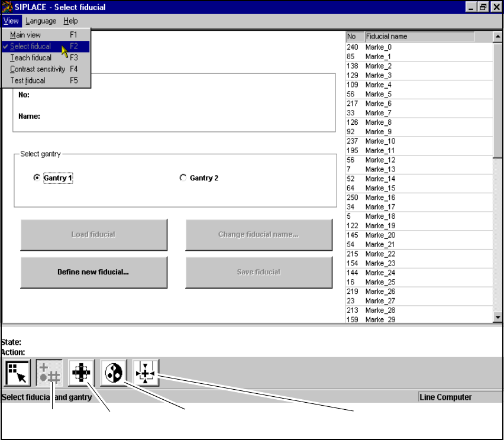Select fiducial Marke_7
The width and height of the screenshot is (504, 440).
pyautogui.click(x=419, y=113)
